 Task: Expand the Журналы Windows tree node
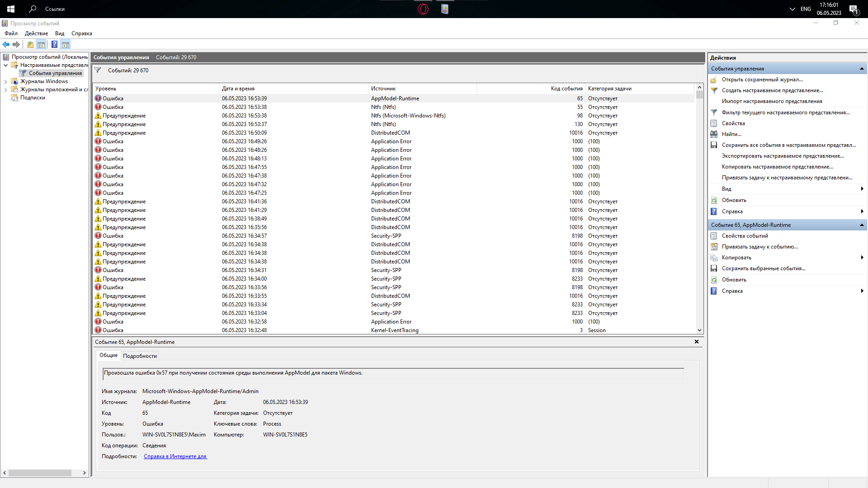coord(5,81)
